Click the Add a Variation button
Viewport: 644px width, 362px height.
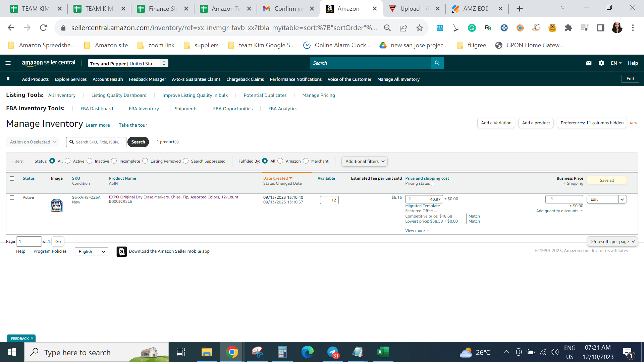(x=496, y=123)
